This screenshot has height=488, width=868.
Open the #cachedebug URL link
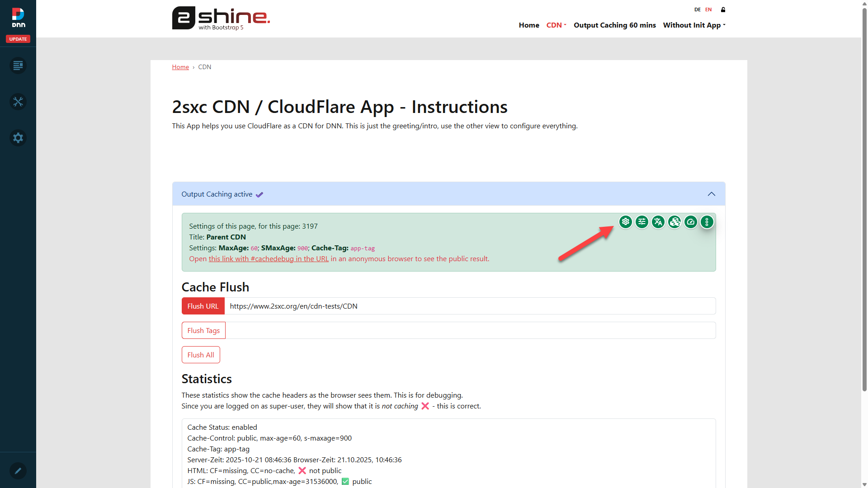pos(268,259)
